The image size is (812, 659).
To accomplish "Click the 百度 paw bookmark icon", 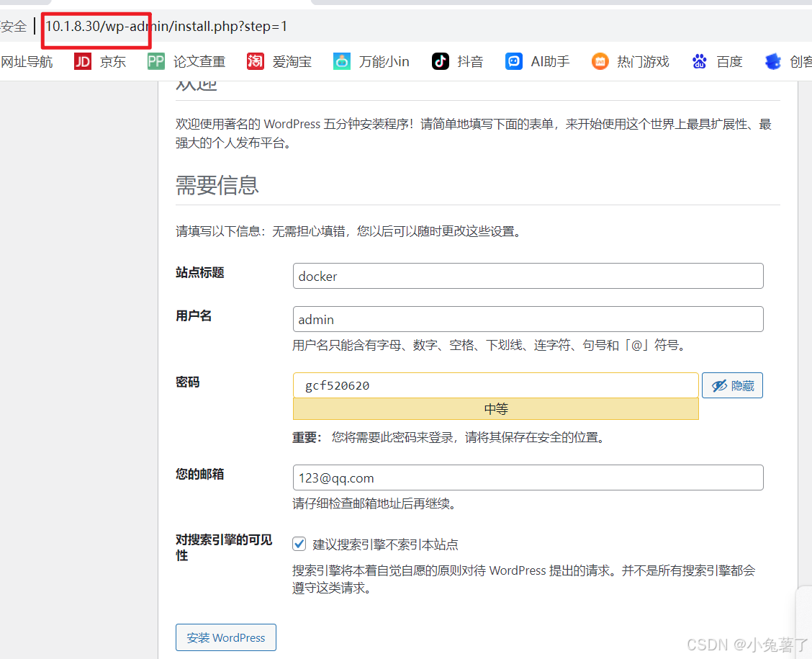I will [700, 62].
